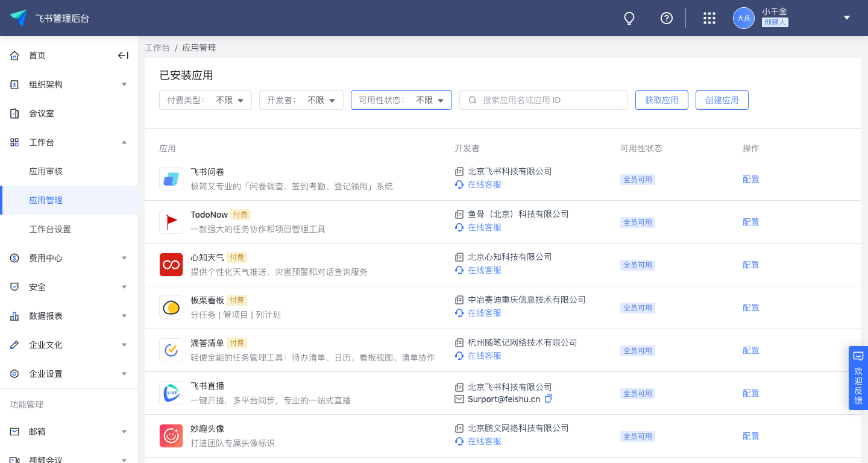Image resolution: width=868 pixels, height=463 pixels.
Task: Open the 欢迎反馈 feedback tab
Action: pos(858,378)
